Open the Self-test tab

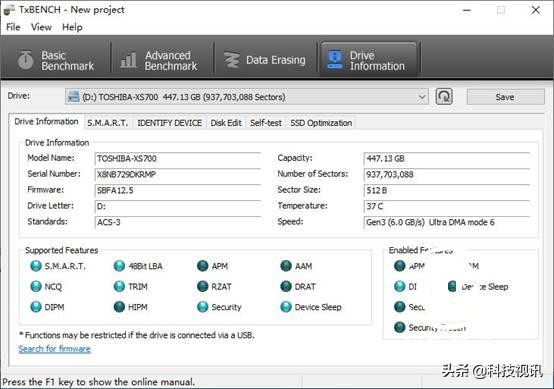point(266,123)
